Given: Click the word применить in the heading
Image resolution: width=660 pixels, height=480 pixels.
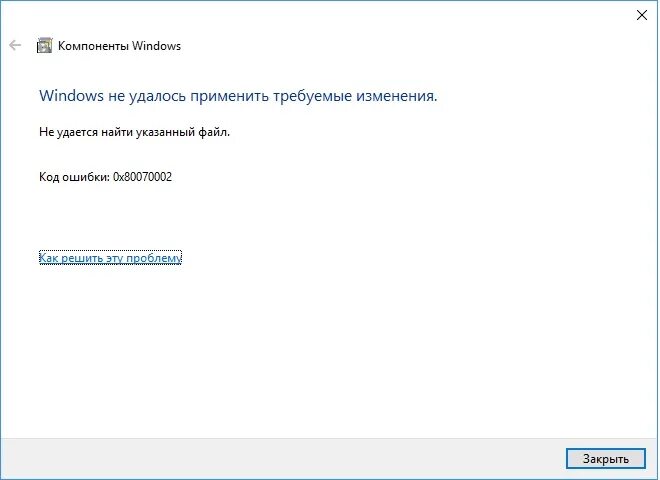Looking at the screenshot, I should click(229, 96).
